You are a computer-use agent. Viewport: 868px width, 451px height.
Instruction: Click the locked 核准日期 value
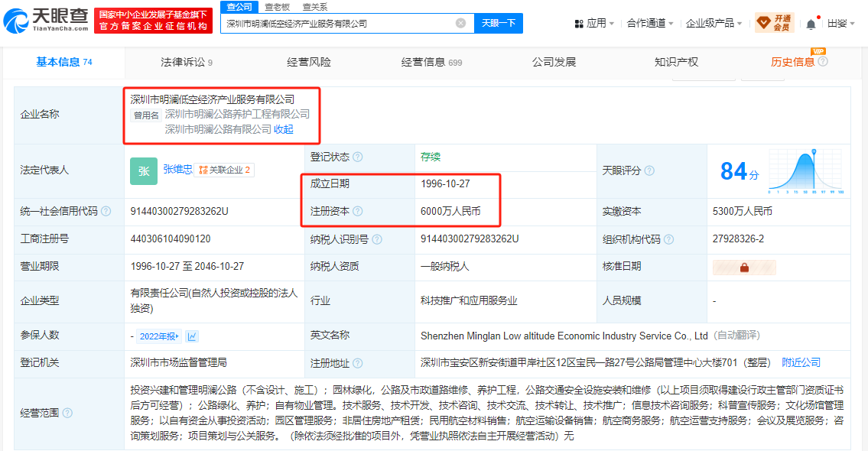click(744, 268)
